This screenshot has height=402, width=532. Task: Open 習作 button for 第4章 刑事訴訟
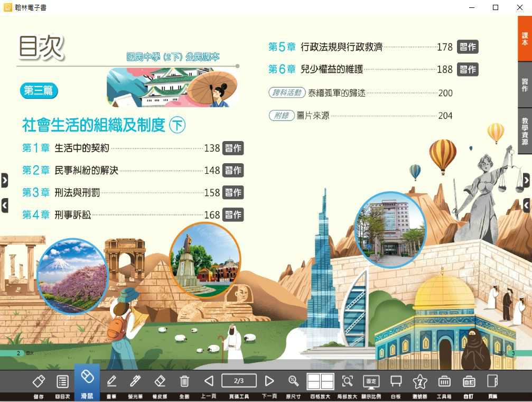(x=233, y=215)
